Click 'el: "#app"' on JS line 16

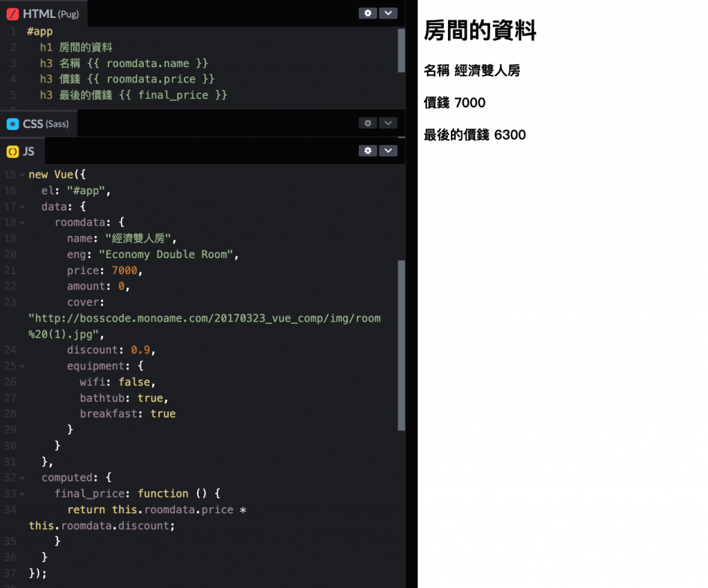coord(76,190)
